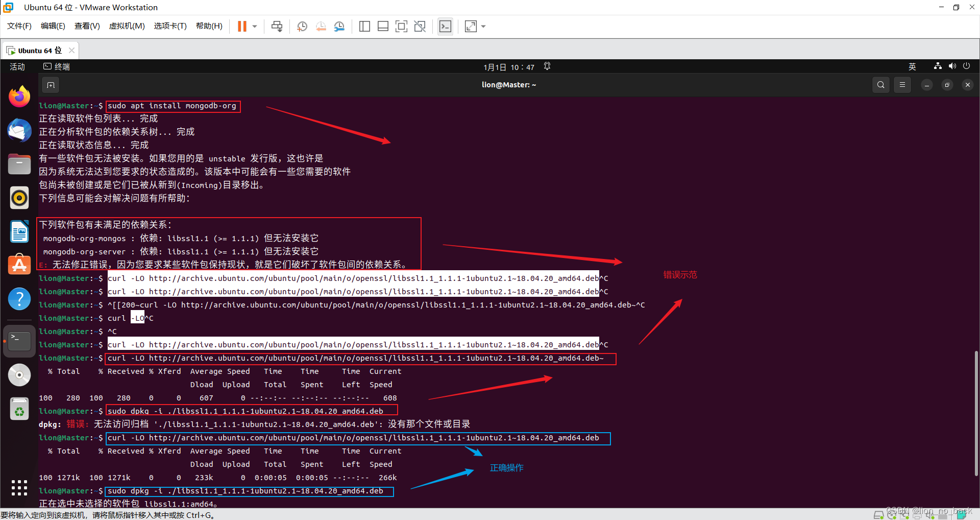
Task: Open the power system menu icon
Action: [966, 66]
